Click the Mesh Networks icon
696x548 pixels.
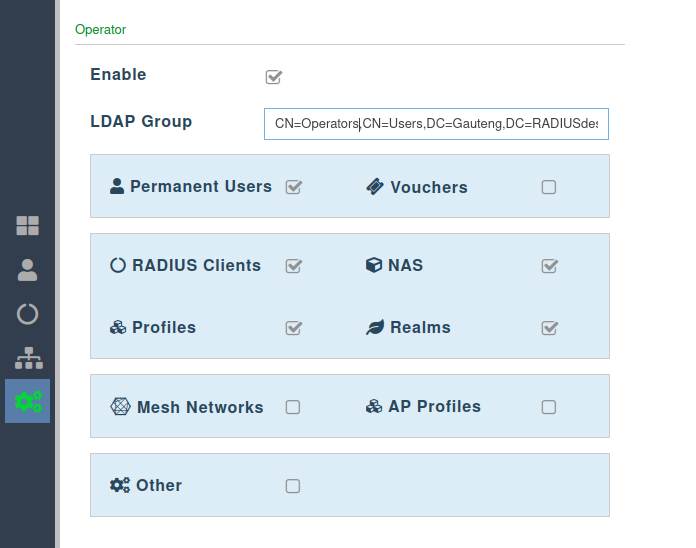point(120,407)
